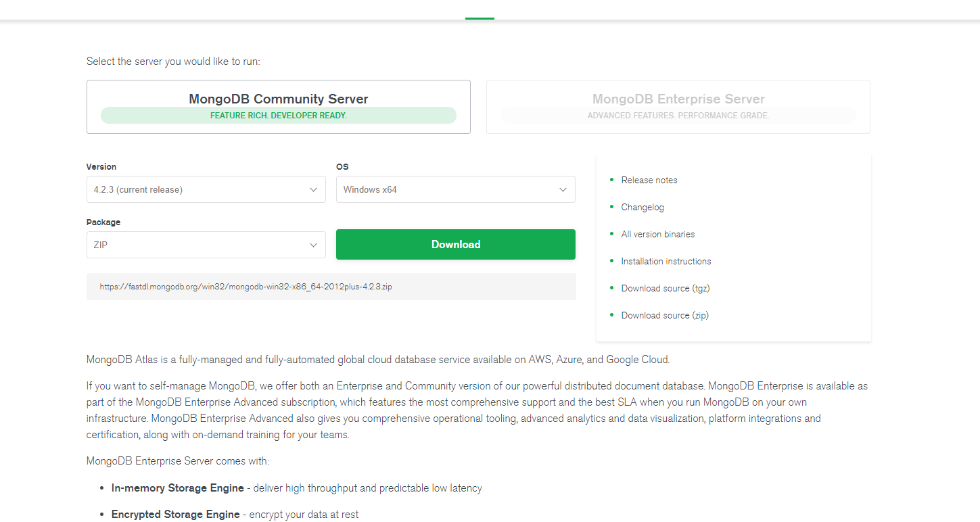
Task: Click the Package dropdown chevron arrow
Action: pyautogui.click(x=313, y=245)
